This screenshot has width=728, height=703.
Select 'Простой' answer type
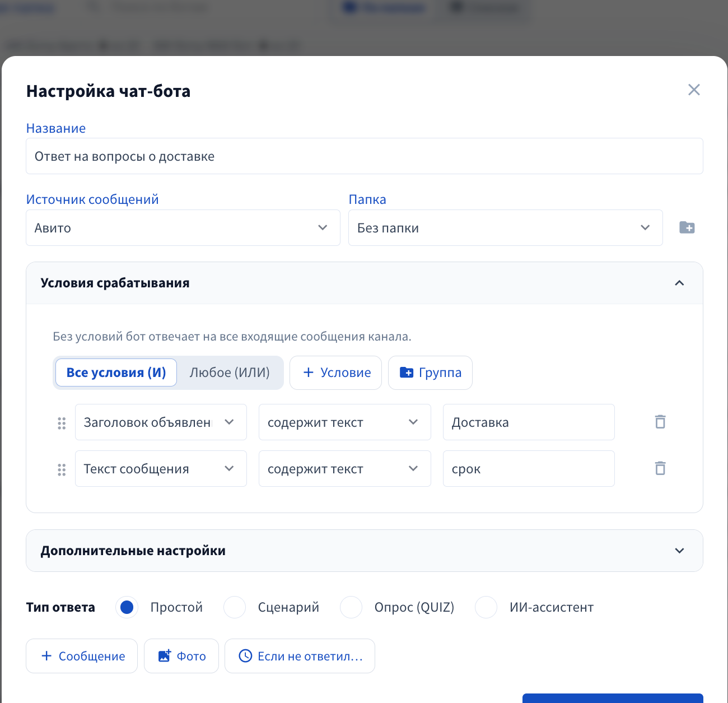click(x=127, y=607)
